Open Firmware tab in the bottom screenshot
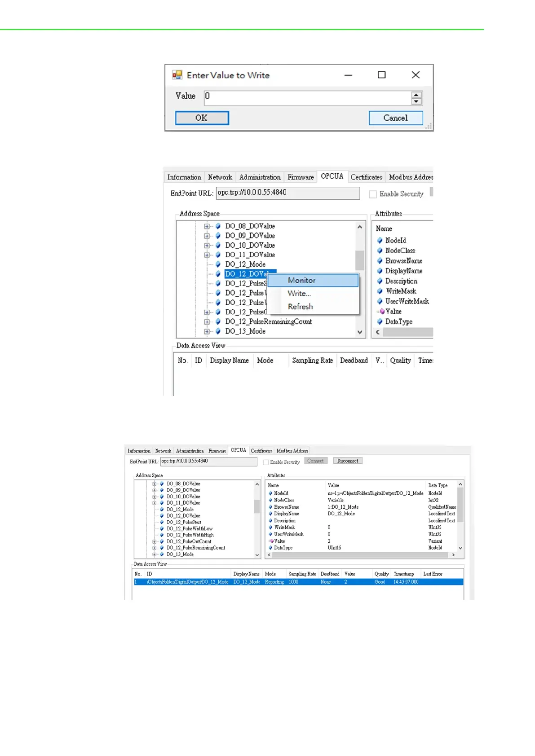 [x=217, y=451]
